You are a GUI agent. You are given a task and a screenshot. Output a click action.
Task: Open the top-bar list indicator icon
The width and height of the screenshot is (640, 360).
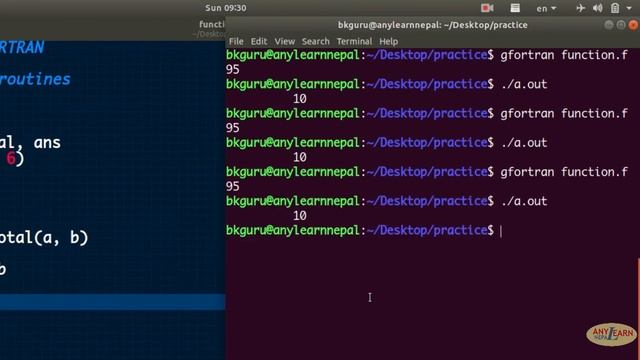tap(515, 8)
